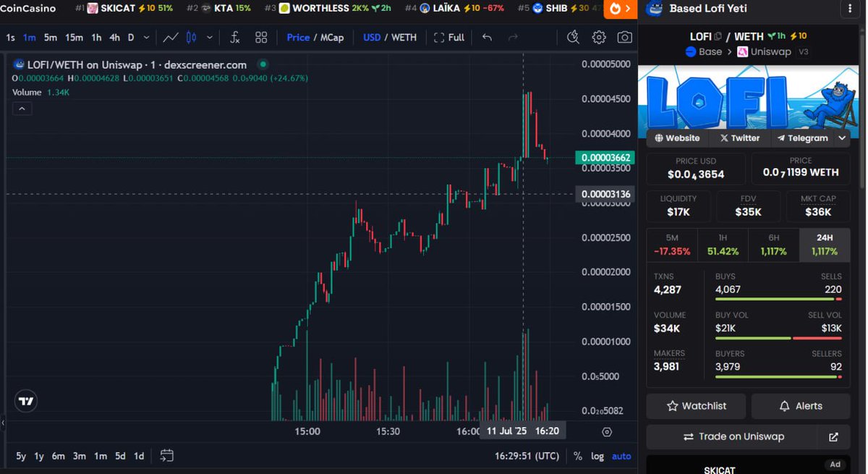The height and width of the screenshot is (474, 868).
Task: Take a chart snapshot with camera icon
Action: pyautogui.click(x=625, y=38)
